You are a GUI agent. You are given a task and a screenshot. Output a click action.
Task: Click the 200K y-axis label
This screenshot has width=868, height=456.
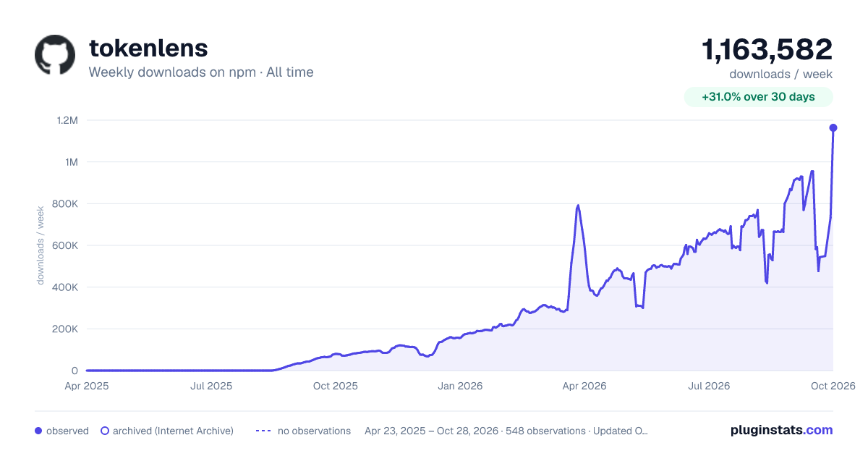tap(66, 329)
